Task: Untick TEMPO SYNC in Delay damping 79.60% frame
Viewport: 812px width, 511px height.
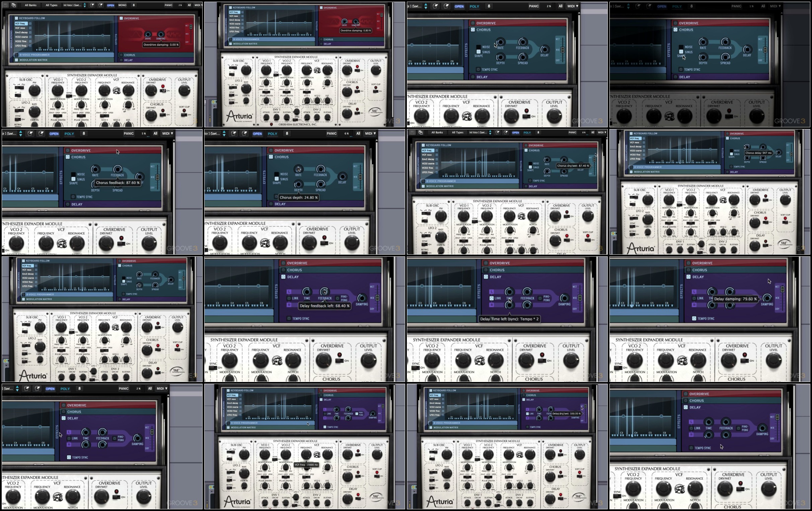Action: pyautogui.click(x=694, y=319)
